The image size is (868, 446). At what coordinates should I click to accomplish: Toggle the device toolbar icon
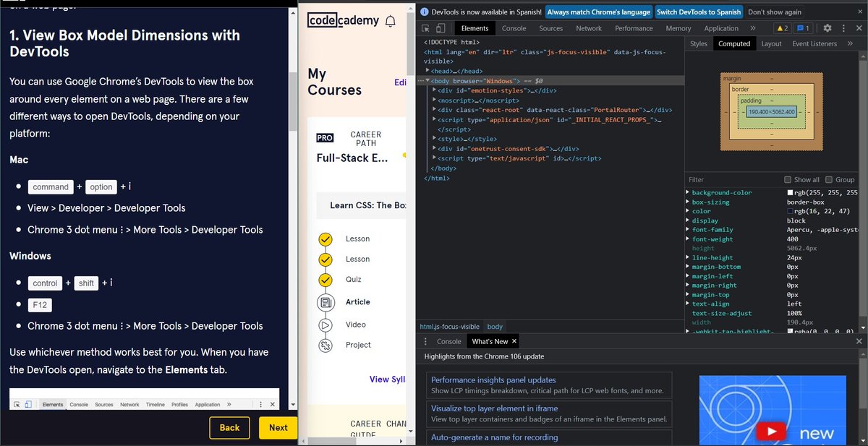click(x=440, y=28)
